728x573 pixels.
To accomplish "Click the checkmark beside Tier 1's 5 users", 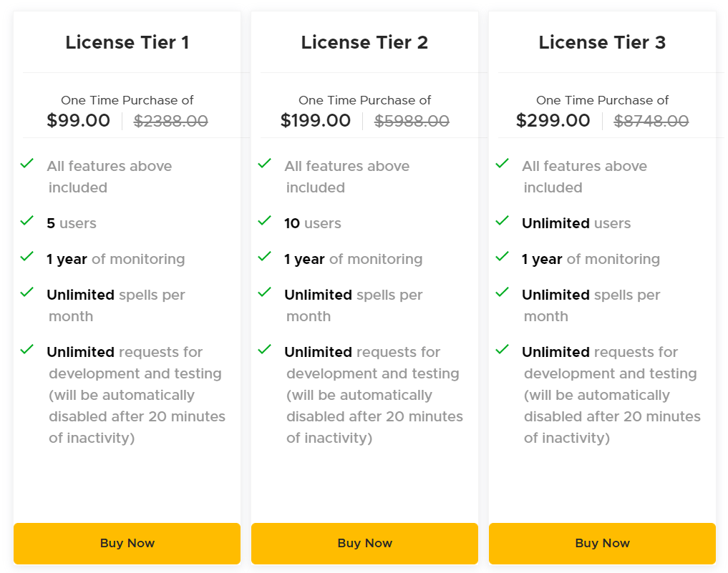I will (27, 221).
